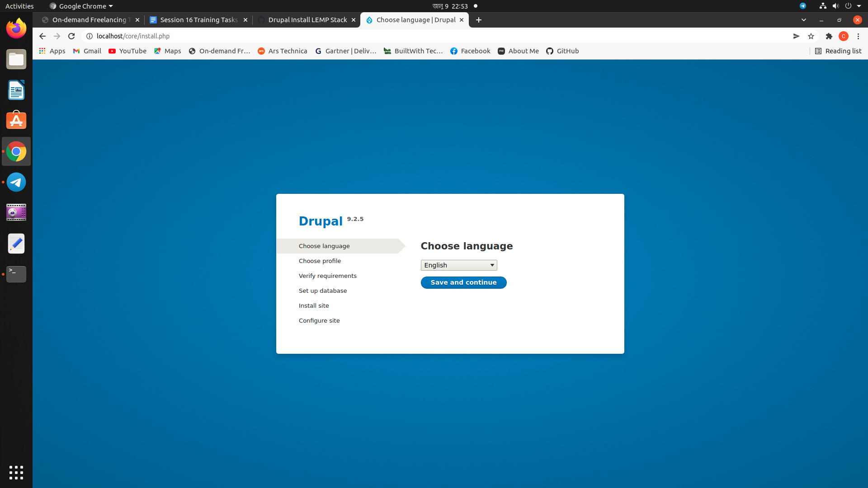The image size is (868, 488).
Task: Open the Terminal dock icon
Action: pos(16,274)
